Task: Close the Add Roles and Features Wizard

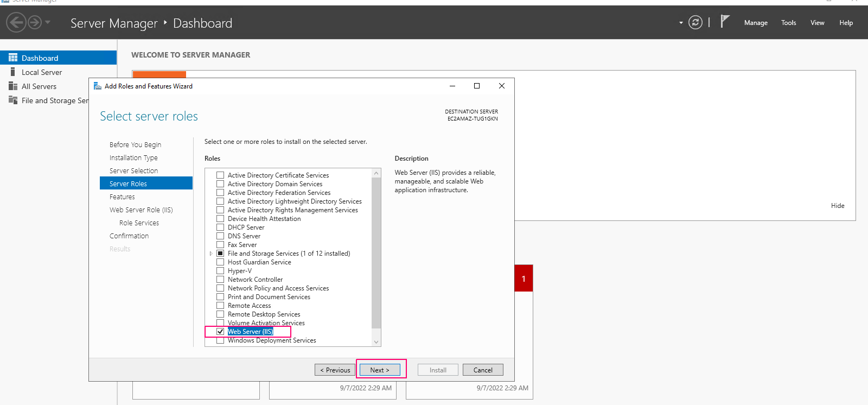Action: [x=502, y=86]
